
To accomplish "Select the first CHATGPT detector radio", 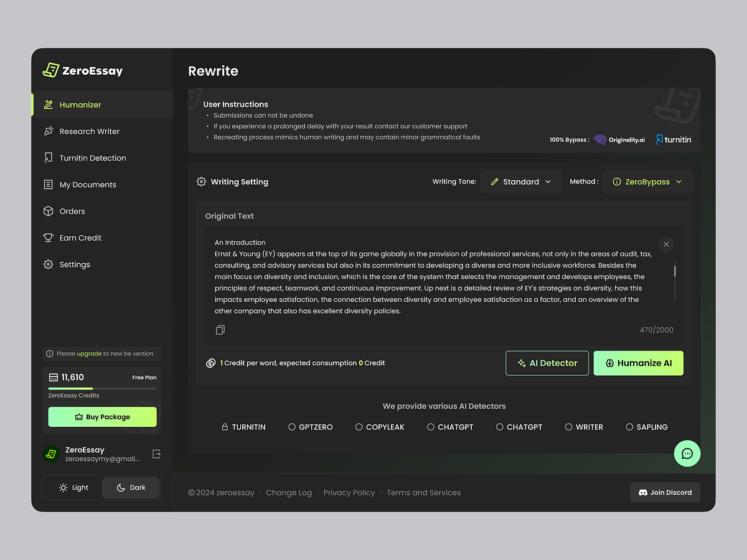I will [x=431, y=427].
